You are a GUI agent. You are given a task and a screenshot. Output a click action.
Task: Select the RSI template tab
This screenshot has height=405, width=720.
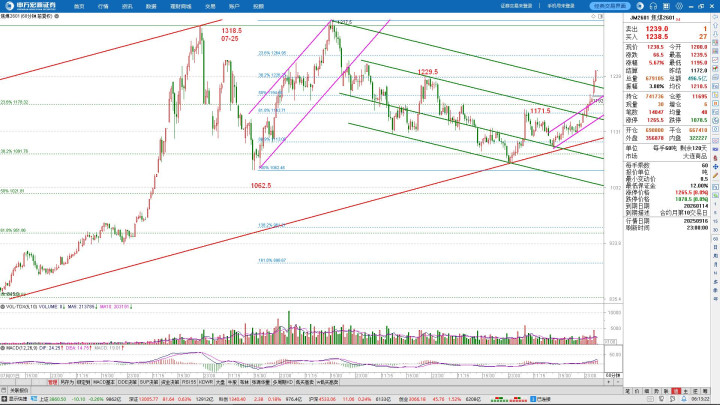(x=189, y=382)
